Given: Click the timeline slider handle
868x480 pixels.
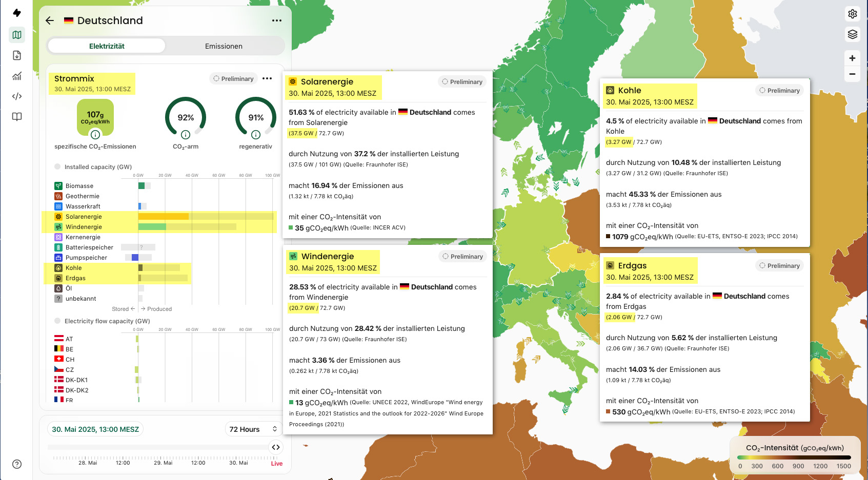Looking at the screenshot, I should 276,447.
